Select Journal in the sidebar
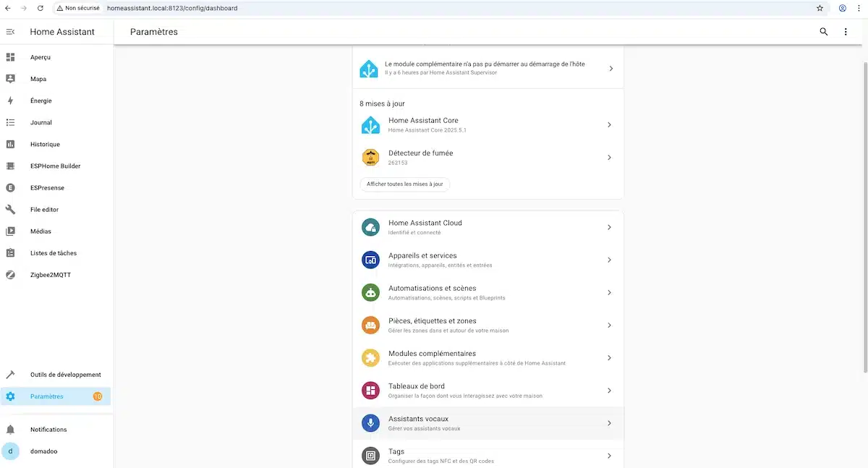Screen dimensions: 868x468 (56, 122)
